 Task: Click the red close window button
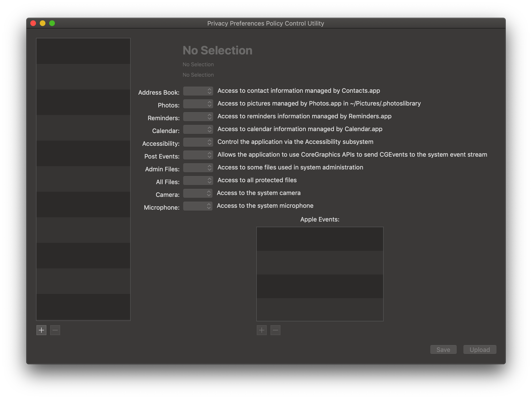coord(33,23)
